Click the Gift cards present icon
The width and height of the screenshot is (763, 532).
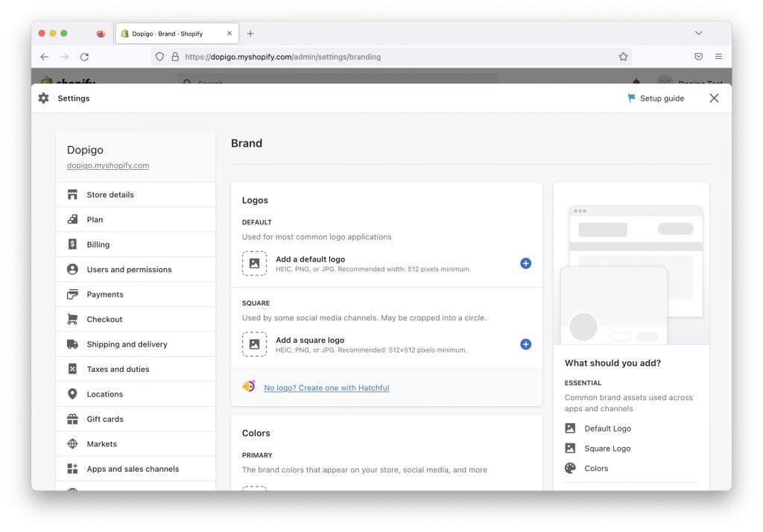pos(72,419)
